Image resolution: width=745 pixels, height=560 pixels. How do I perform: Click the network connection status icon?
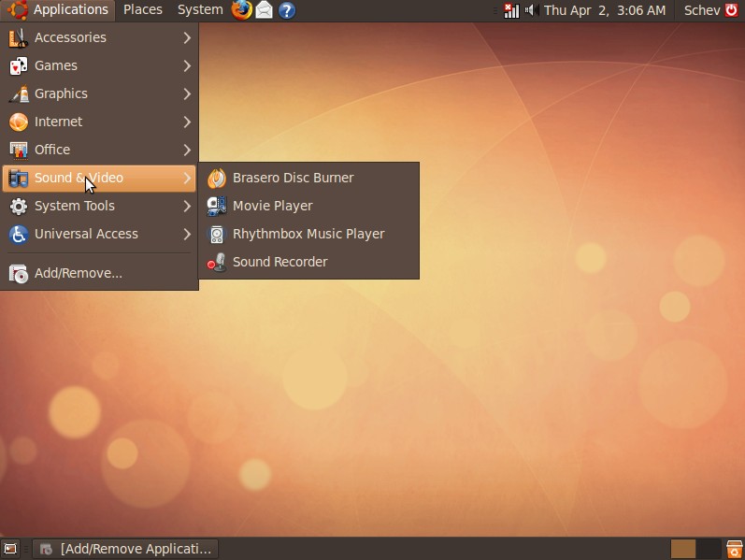510,10
